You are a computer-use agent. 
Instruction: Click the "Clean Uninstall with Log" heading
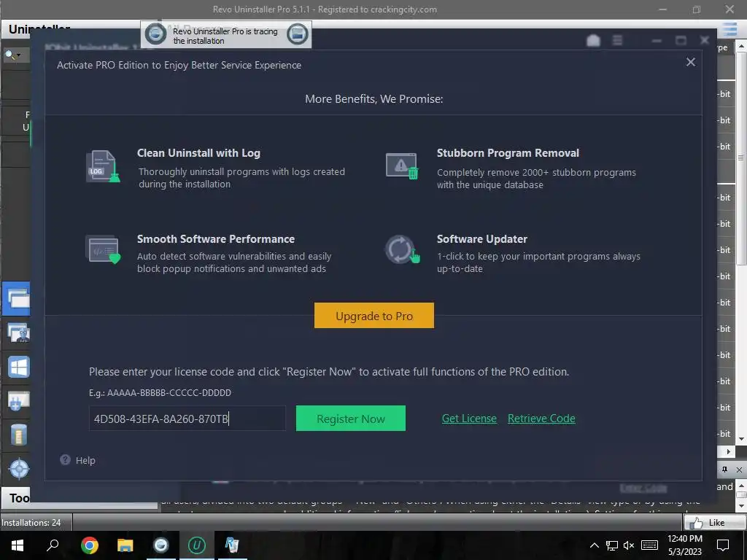click(198, 153)
